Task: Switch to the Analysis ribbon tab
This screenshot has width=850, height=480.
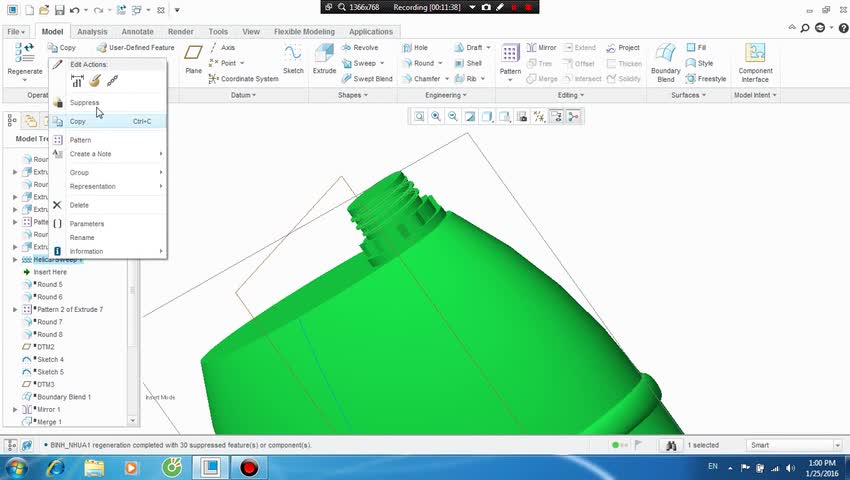Action: point(92,32)
